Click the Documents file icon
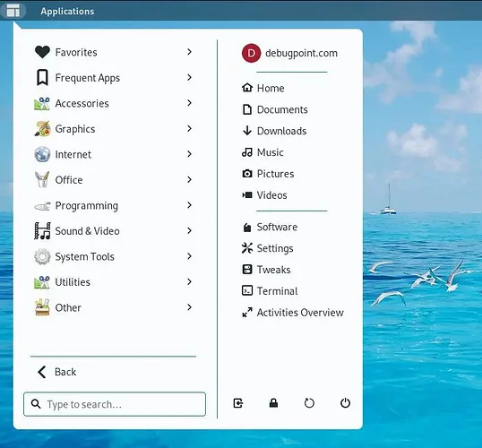The height and width of the screenshot is (448, 482). [x=247, y=109]
